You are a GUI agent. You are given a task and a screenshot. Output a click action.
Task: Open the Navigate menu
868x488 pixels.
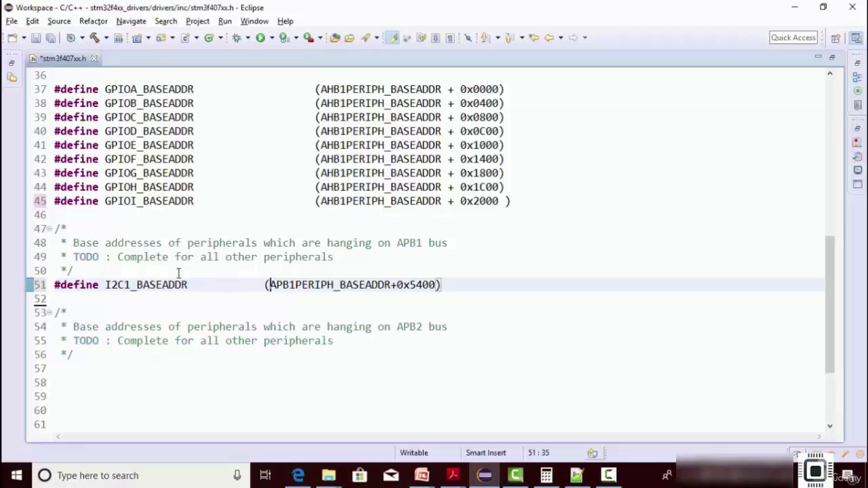pos(131,21)
